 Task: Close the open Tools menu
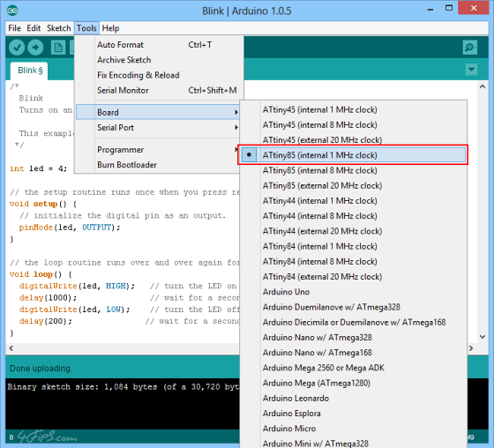tap(86, 28)
